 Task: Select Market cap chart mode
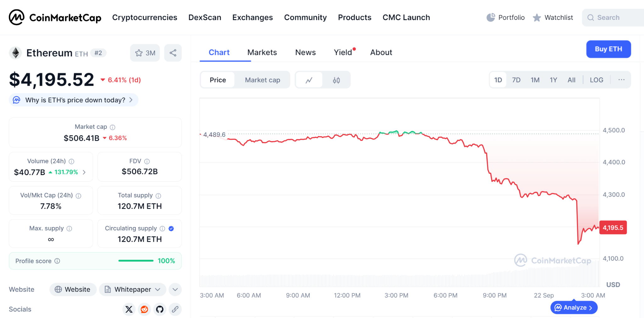coord(263,80)
